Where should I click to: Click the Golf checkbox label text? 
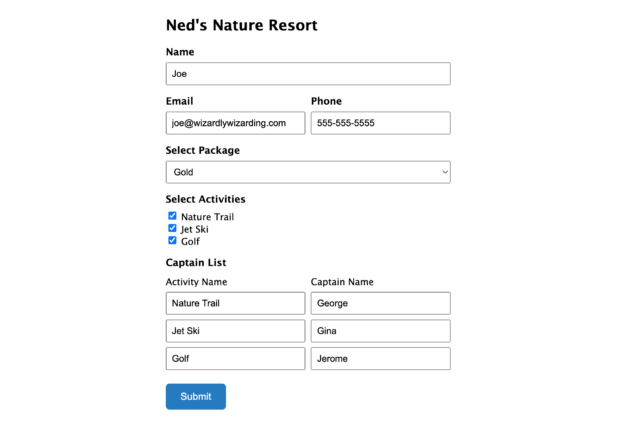[x=190, y=242]
